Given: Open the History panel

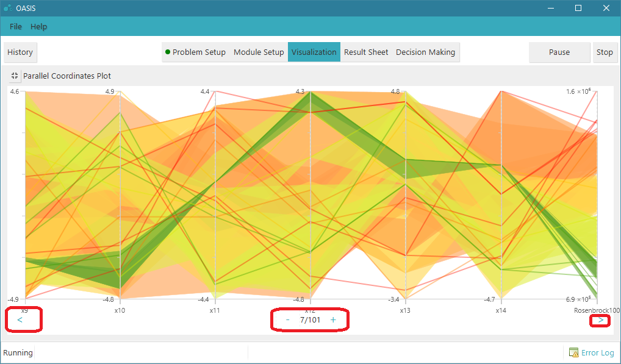Looking at the screenshot, I should point(20,52).
